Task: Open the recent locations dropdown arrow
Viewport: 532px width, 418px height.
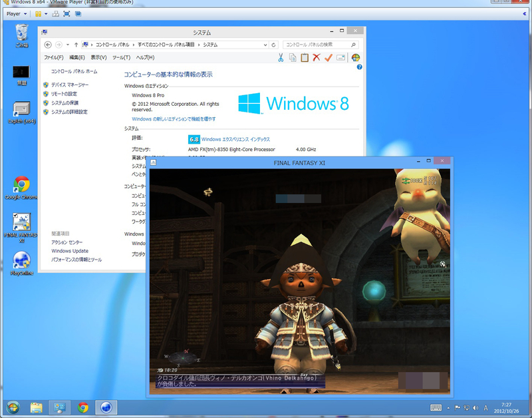Action: tap(68, 45)
